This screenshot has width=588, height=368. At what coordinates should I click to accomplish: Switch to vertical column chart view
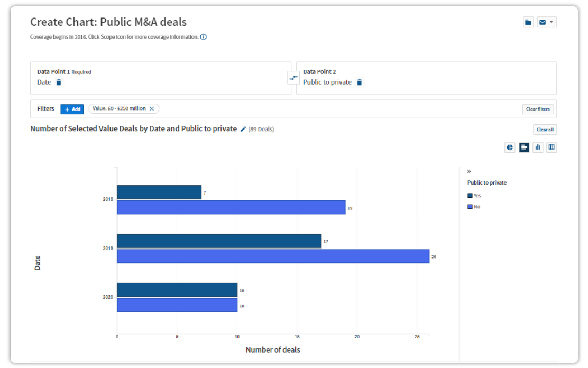click(x=538, y=148)
